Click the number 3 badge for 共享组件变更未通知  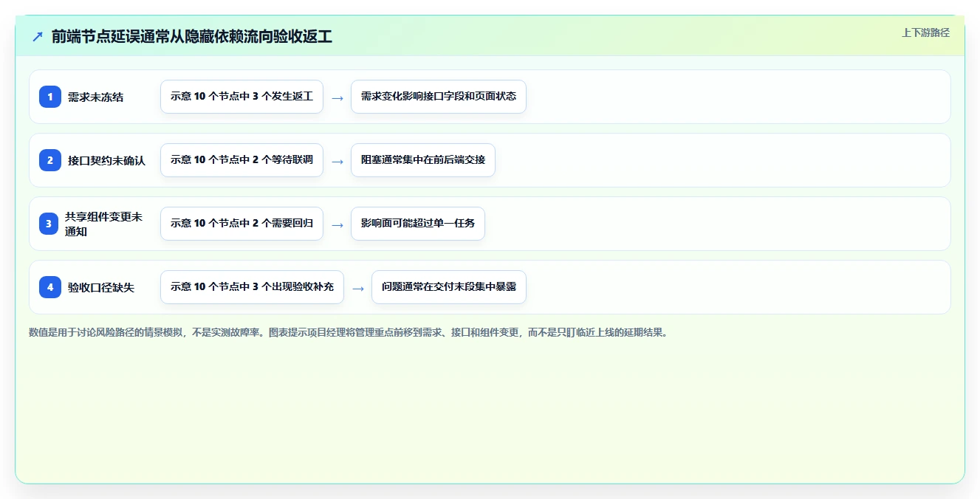[x=50, y=224]
